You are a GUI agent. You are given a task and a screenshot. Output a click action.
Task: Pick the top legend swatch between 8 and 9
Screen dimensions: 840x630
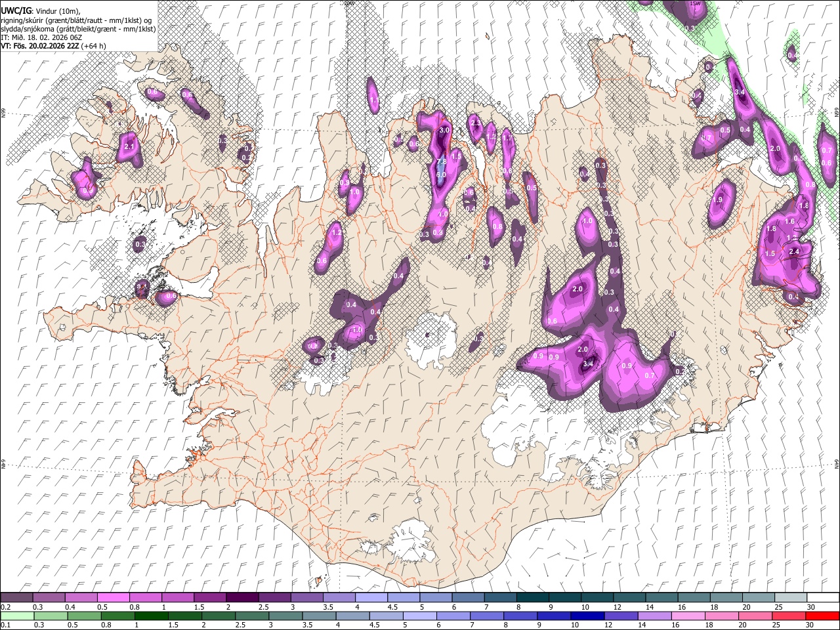[x=532, y=597]
